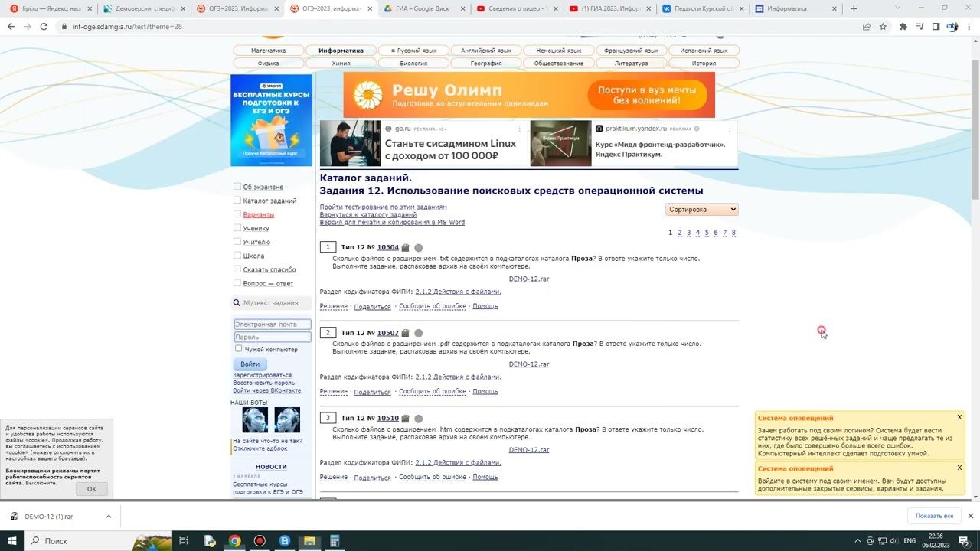The width and height of the screenshot is (980, 551).
Task: Dismiss the cookie notice with OK
Action: tap(92, 489)
